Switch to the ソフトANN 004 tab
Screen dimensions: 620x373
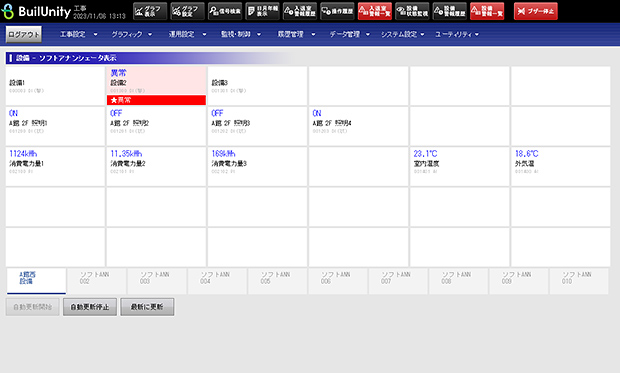pyautogui.click(x=217, y=281)
